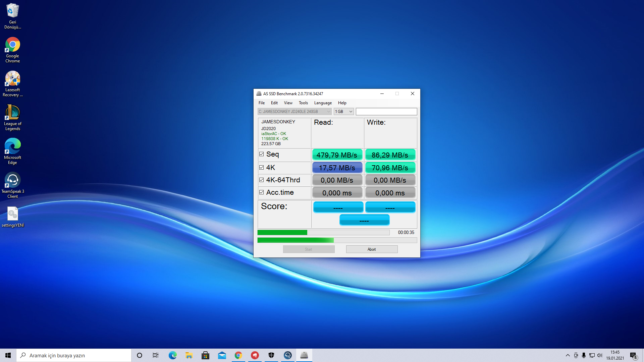Image resolution: width=644 pixels, height=362 pixels.
Task: Open Microsoft Edge desktop shortcut
Action: pyautogui.click(x=12, y=152)
